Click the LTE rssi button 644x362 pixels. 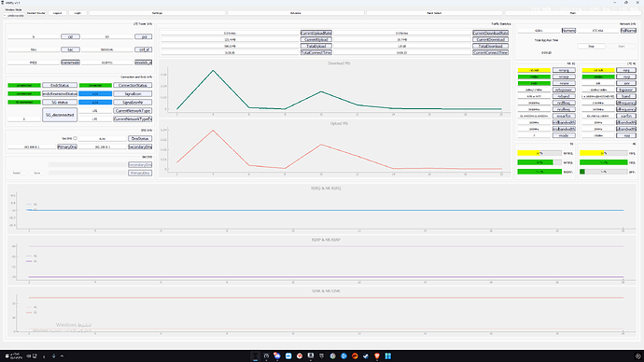(x=626, y=135)
